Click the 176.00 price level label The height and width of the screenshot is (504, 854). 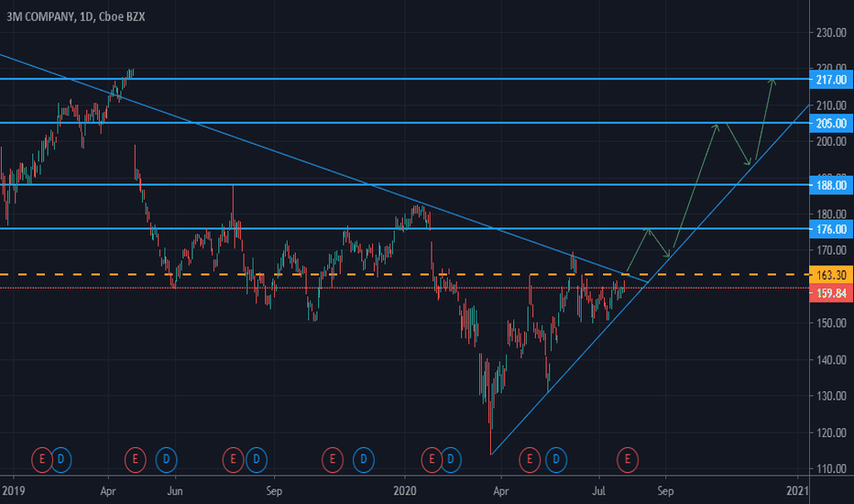[x=831, y=229]
